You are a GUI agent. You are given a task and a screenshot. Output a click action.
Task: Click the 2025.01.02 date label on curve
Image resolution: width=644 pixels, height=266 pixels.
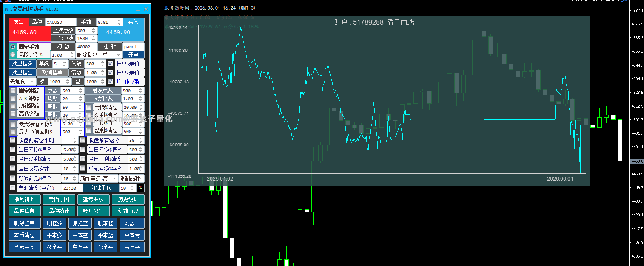(x=220, y=179)
